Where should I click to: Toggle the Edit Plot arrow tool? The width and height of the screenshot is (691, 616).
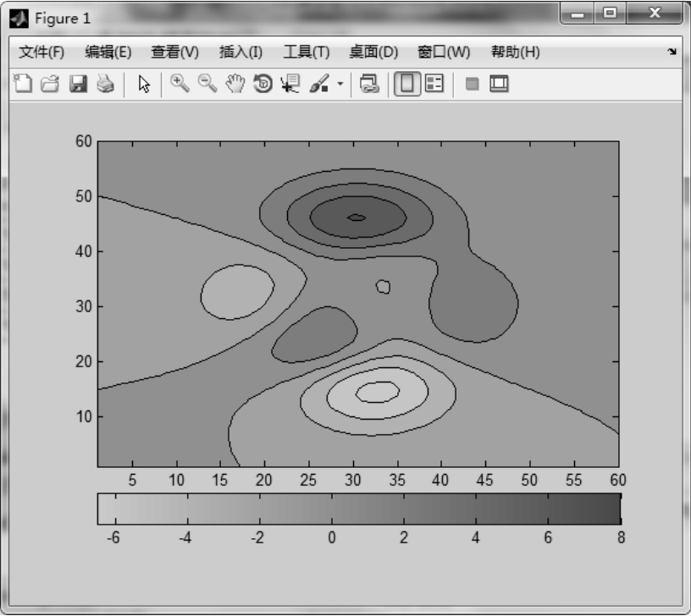click(144, 84)
